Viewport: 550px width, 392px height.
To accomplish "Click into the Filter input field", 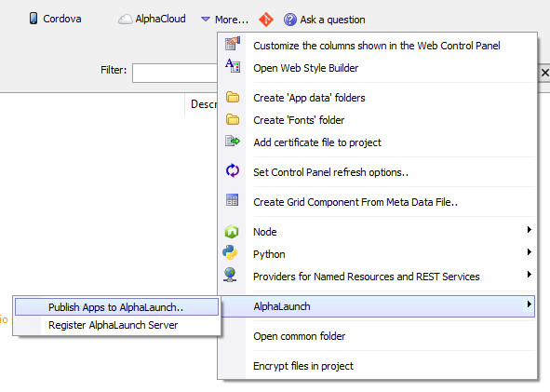I will point(175,73).
